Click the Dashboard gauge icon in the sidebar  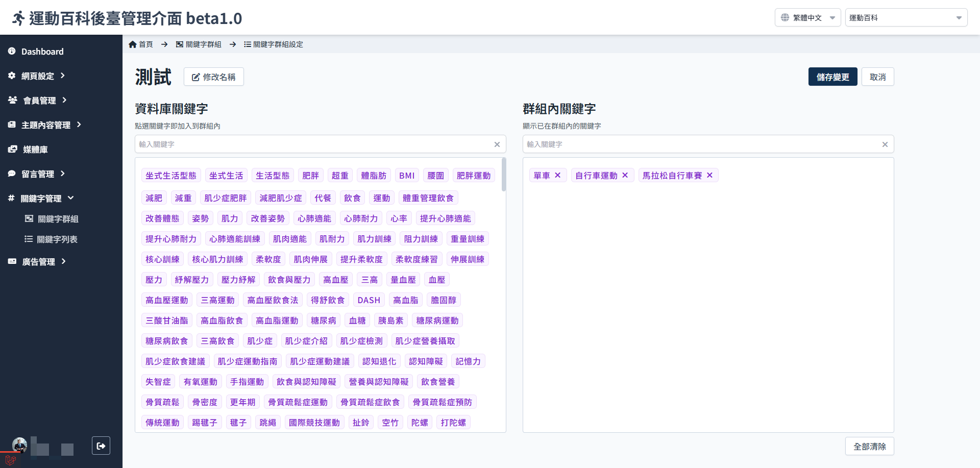pos(12,51)
